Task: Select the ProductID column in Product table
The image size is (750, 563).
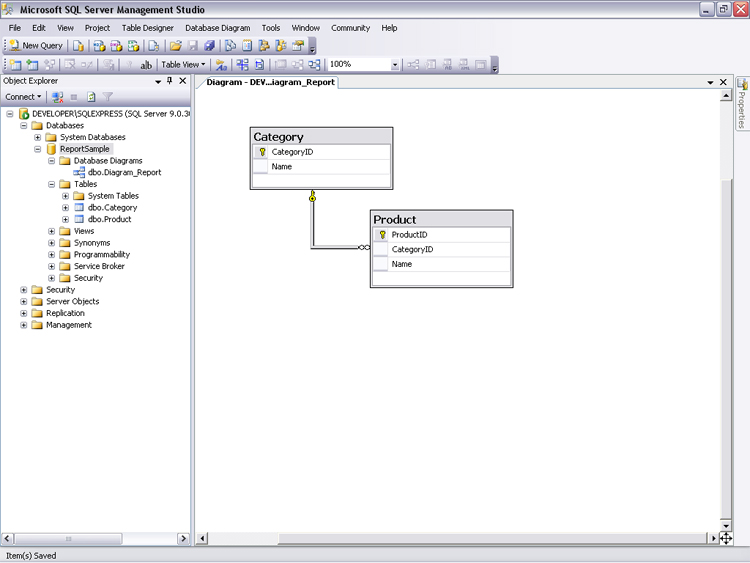Action: click(x=441, y=235)
